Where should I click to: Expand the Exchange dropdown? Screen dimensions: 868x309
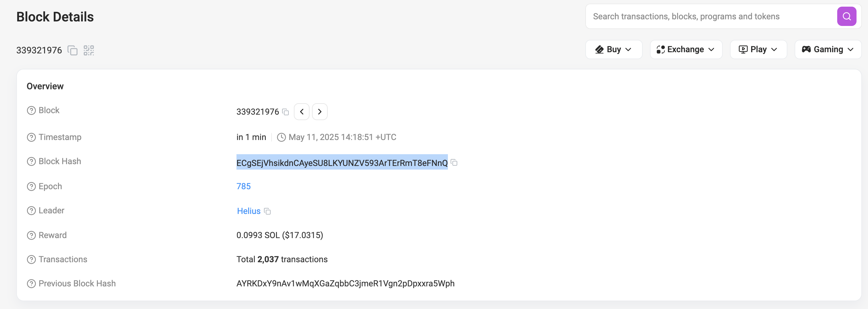[x=686, y=49]
